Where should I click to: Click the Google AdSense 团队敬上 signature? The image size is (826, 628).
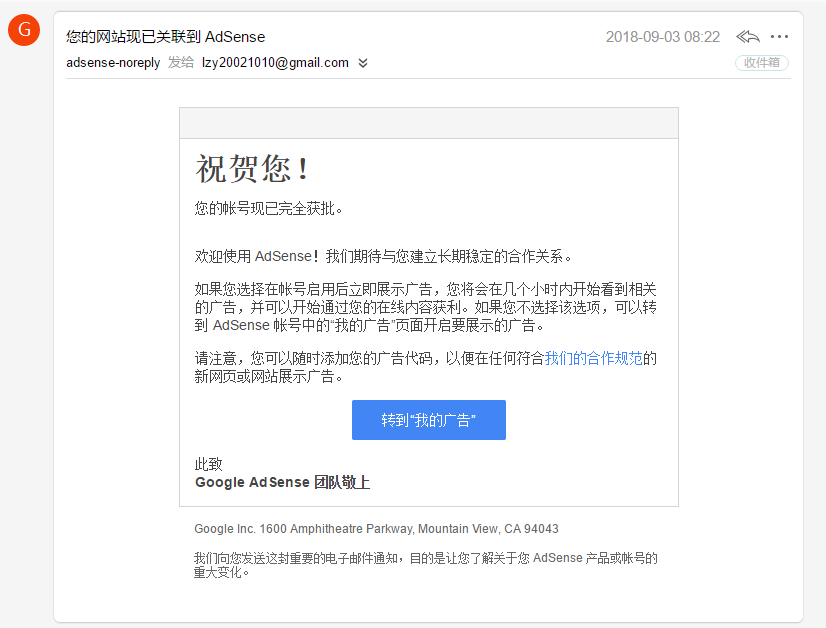(x=282, y=482)
